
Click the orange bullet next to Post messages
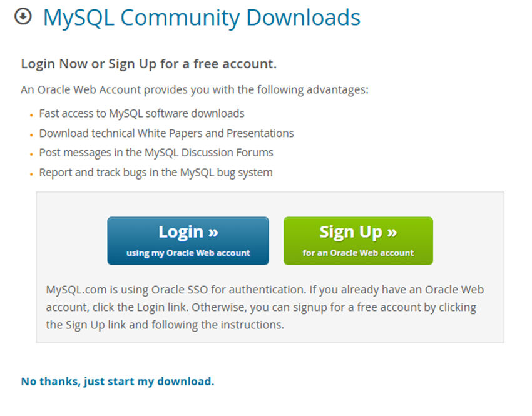tap(32, 155)
